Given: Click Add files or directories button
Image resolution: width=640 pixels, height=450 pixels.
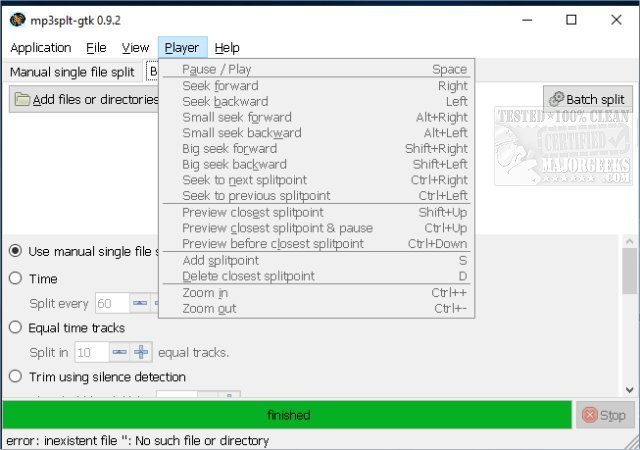Looking at the screenshot, I should 84,99.
